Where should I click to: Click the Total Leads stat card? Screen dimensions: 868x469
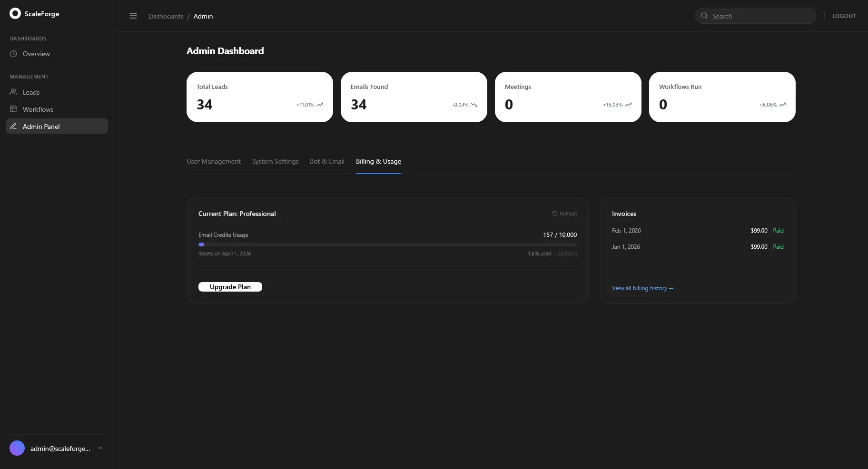pyautogui.click(x=260, y=97)
